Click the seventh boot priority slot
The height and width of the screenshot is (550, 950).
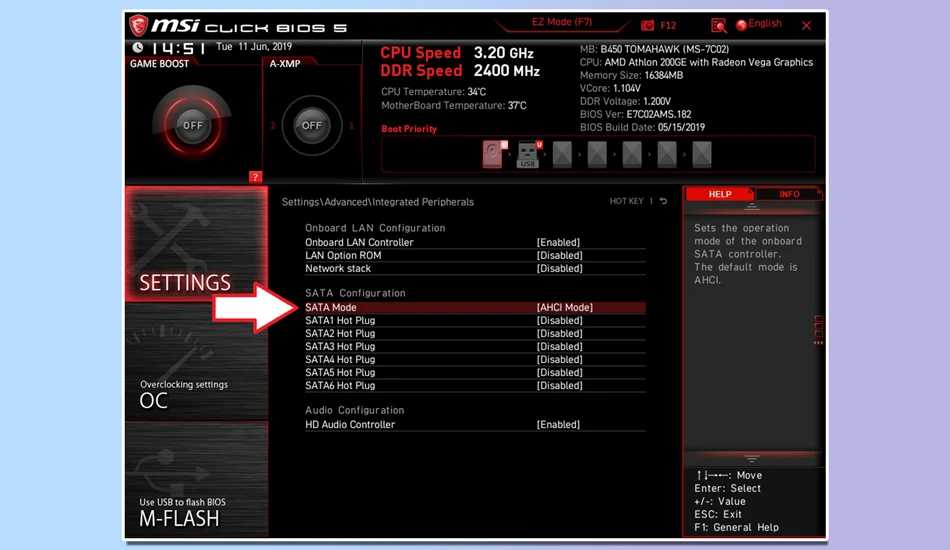coord(702,154)
